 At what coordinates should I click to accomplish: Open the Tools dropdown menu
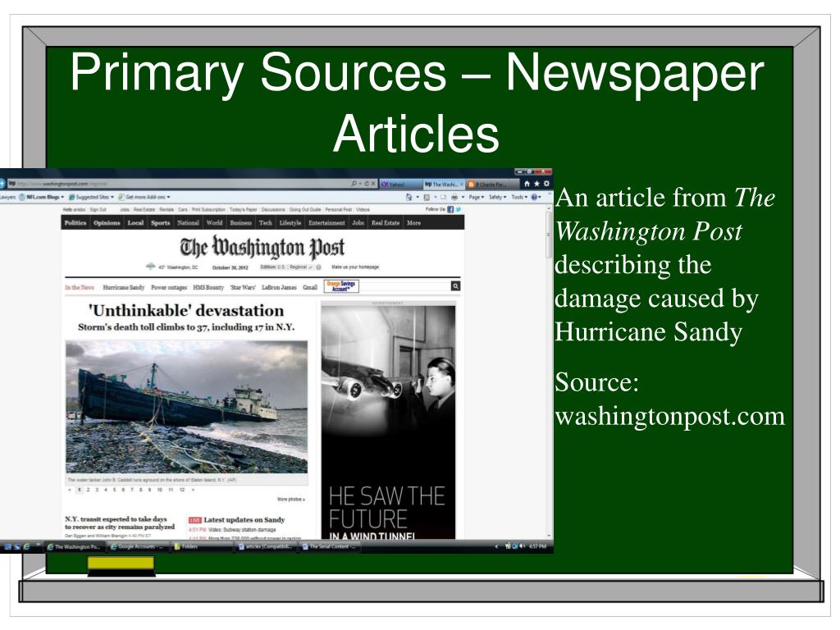[x=519, y=197]
